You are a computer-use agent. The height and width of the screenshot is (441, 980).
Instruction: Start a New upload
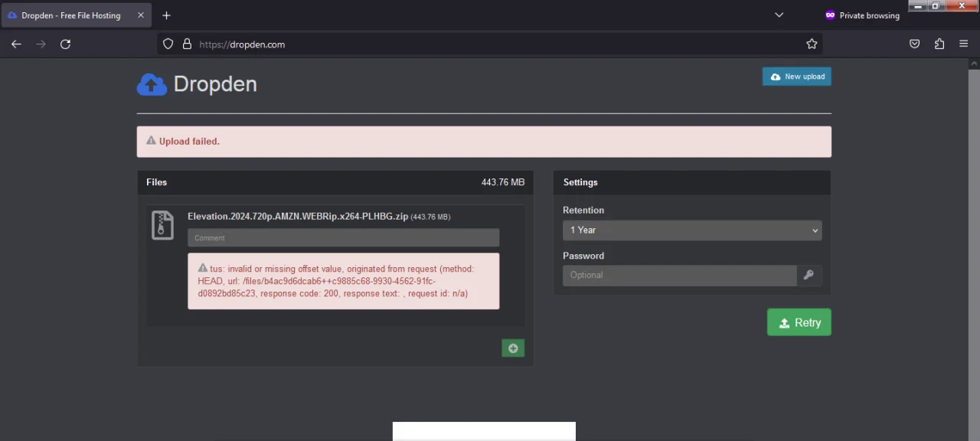click(796, 77)
